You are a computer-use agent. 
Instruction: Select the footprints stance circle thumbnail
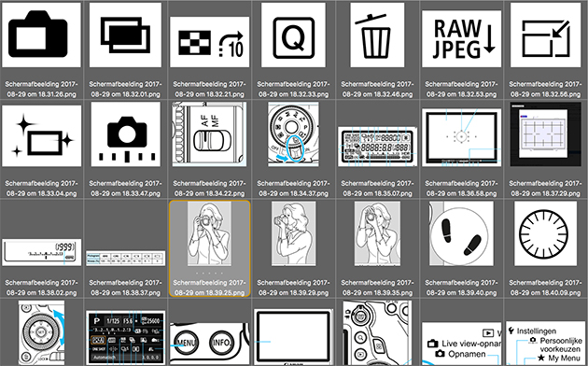[x=461, y=233]
